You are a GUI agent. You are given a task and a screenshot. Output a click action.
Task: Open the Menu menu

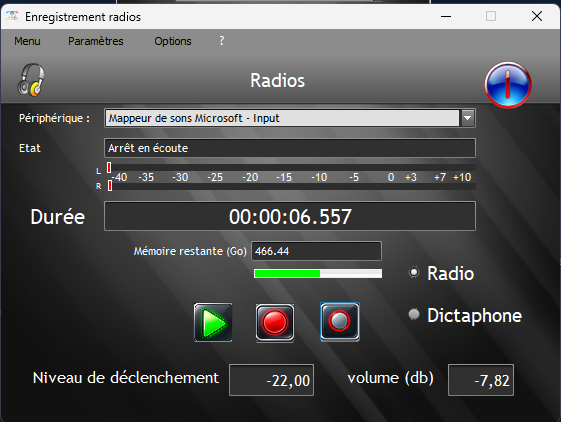(x=27, y=41)
